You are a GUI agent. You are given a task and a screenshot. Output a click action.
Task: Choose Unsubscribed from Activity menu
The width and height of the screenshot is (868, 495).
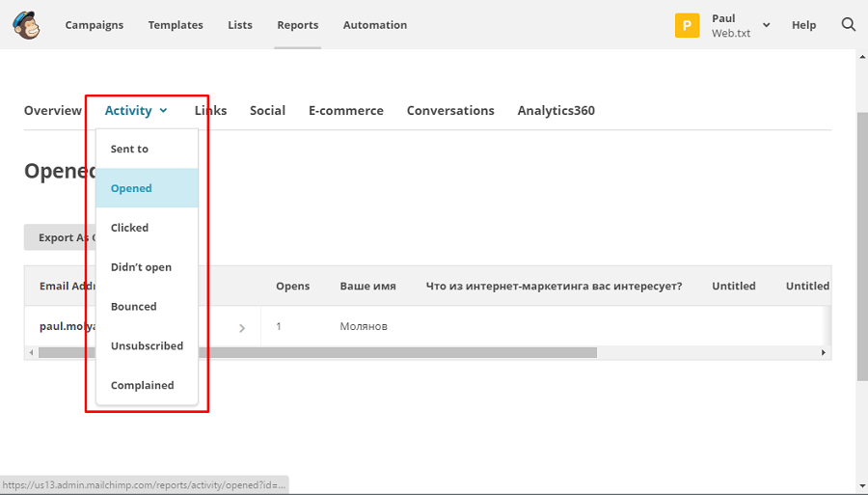147,345
